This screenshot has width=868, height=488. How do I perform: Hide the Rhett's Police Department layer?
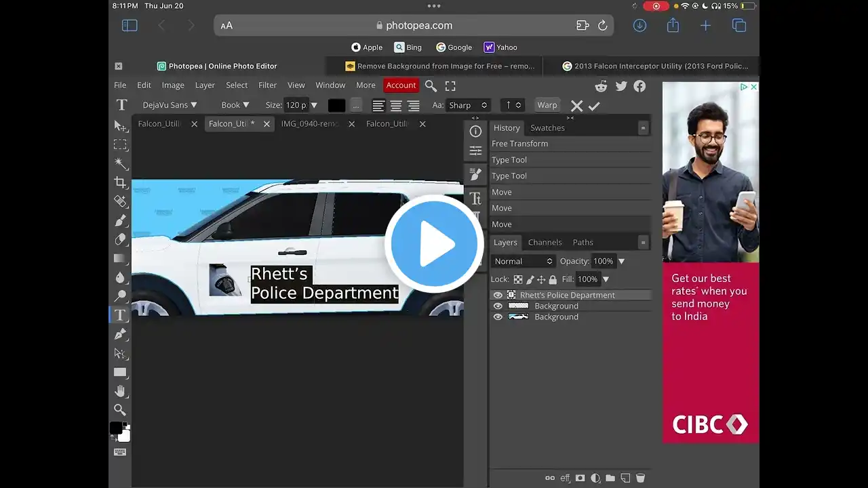[498, 296]
